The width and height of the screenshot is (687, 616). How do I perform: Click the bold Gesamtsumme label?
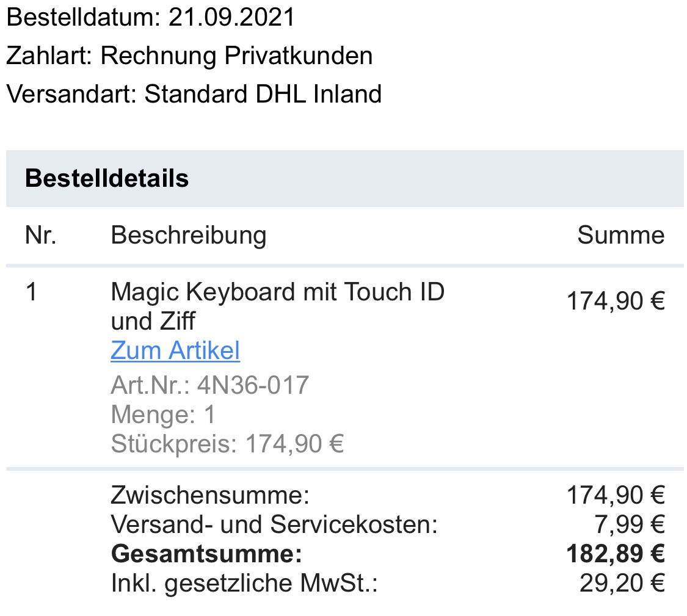click(x=206, y=554)
